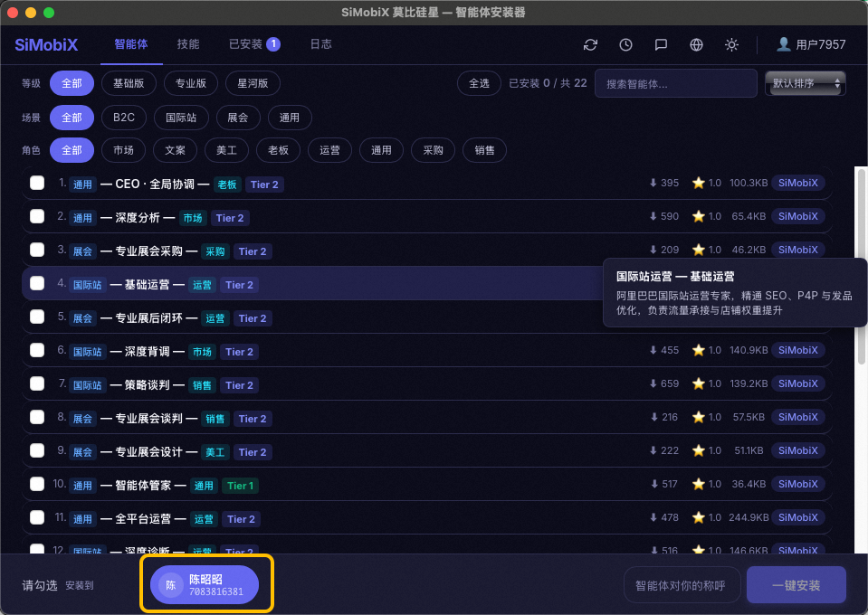Switch to the 技能 tab

click(x=188, y=44)
